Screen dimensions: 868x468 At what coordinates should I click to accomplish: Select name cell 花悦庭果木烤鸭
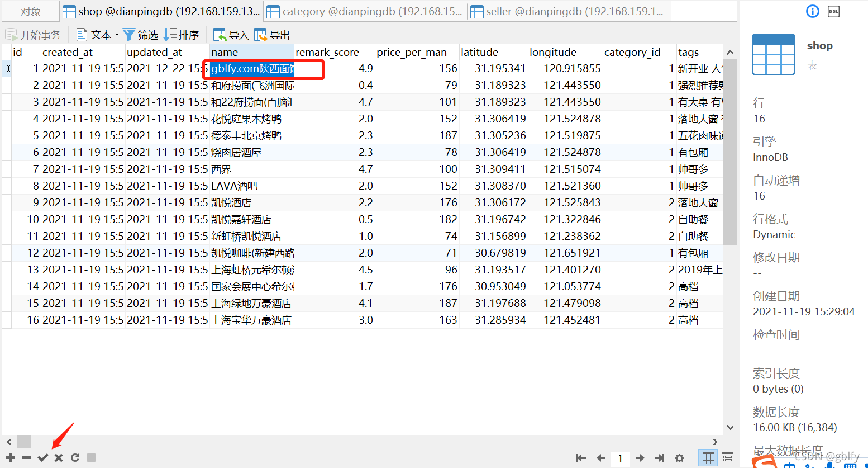click(252, 119)
